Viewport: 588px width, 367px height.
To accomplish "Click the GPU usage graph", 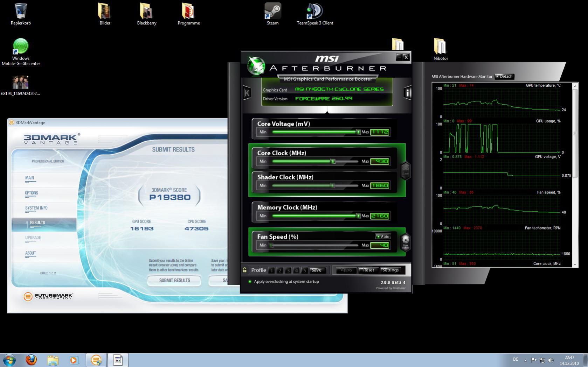I will pos(502,138).
